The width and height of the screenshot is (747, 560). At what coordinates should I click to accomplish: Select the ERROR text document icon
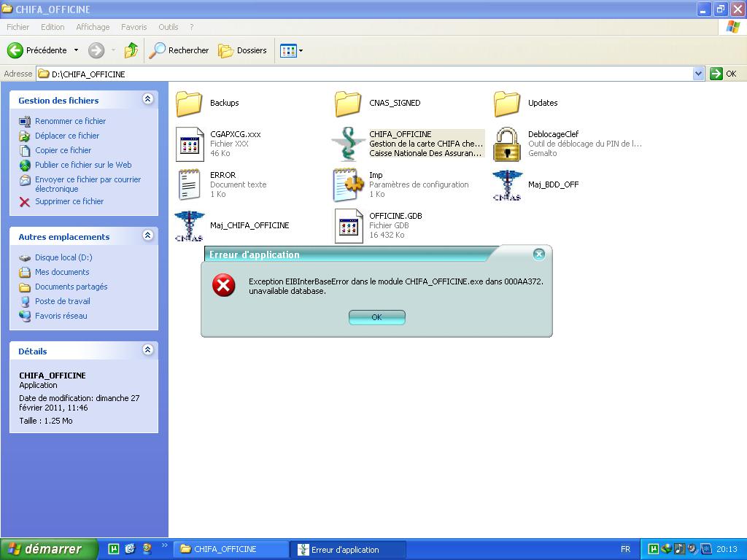click(189, 184)
